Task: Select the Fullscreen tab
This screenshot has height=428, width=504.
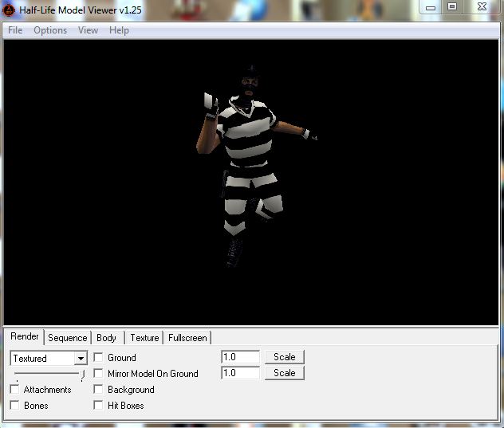Action: point(187,338)
